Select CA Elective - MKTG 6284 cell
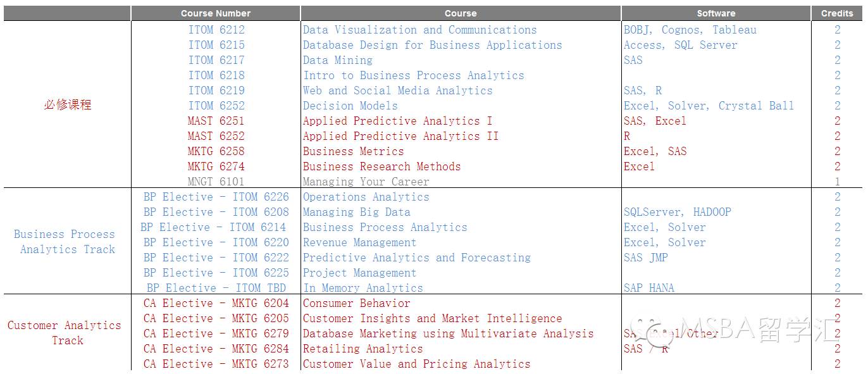The image size is (868, 374). [x=216, y=349]
